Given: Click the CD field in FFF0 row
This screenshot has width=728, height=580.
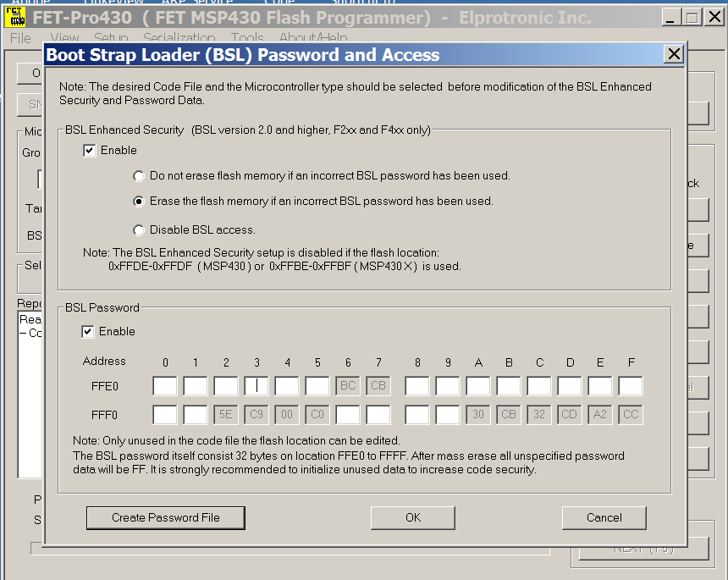Looking at the screenshot, I should click(570, 415).
